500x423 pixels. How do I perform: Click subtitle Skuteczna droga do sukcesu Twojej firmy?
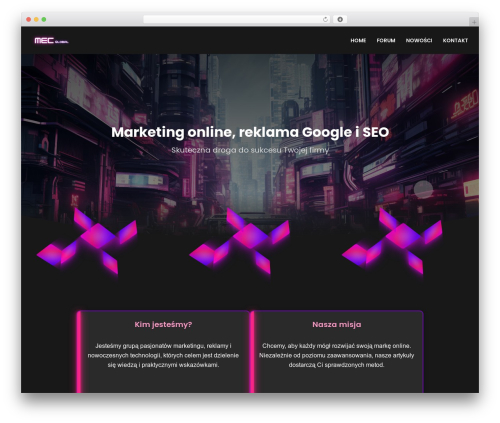(x=250, y=150)
